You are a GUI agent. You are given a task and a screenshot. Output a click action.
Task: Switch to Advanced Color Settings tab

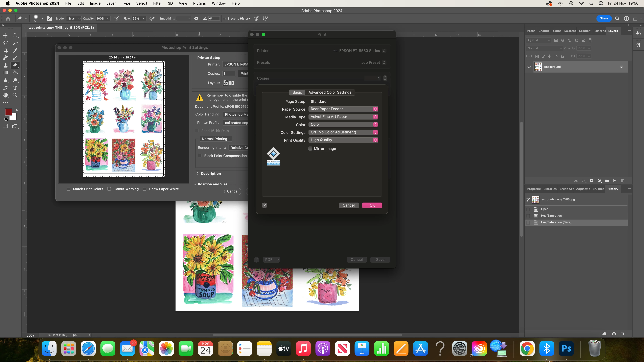coord(330,92)
